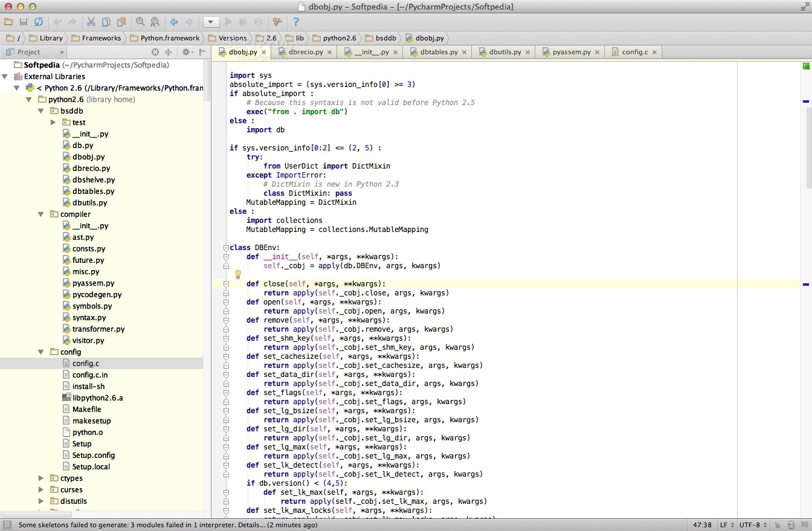Viewport: 812px width, 531px height.
Task: Cut selection with the scissors icon
Action: pos(91,22)
